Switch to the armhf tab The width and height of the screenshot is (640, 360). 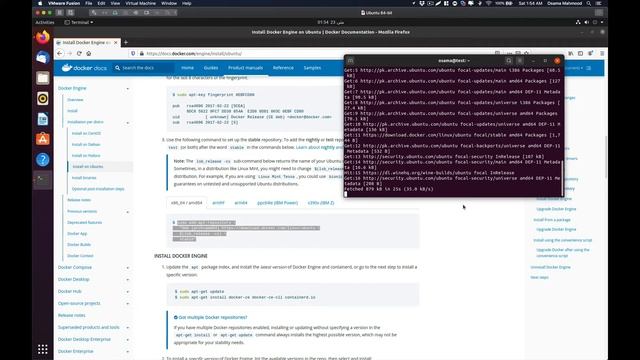click(x=218, y=202)
